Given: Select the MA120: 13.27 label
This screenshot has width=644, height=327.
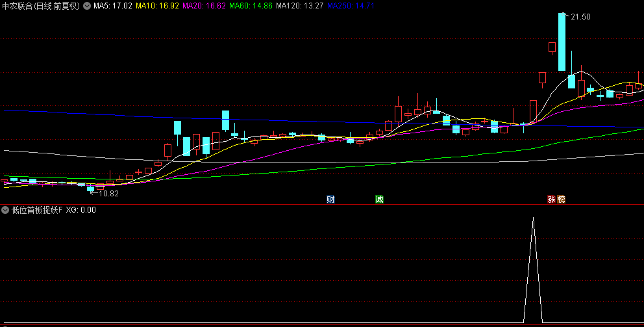Looking at the screenshot, I should click(299, 6).
